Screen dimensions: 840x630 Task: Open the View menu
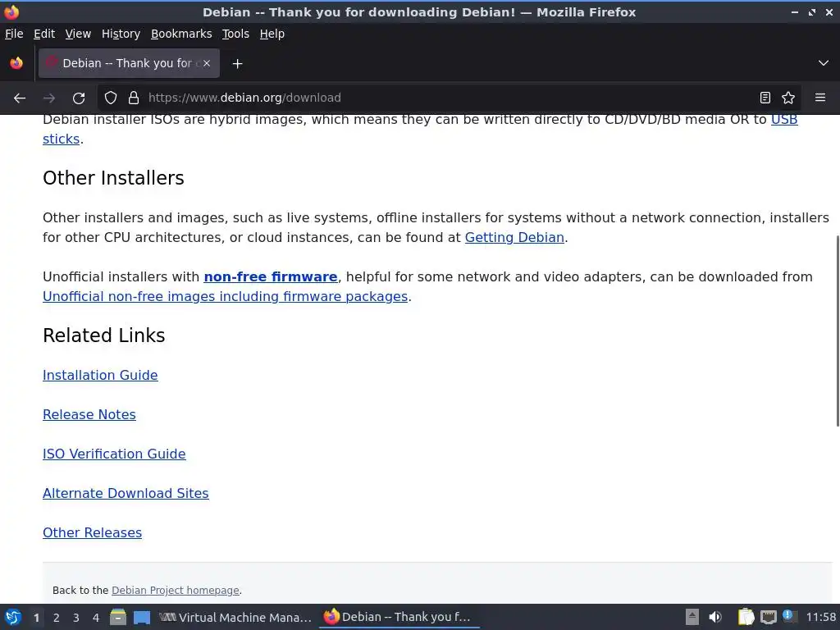click(x=78, y=34)
